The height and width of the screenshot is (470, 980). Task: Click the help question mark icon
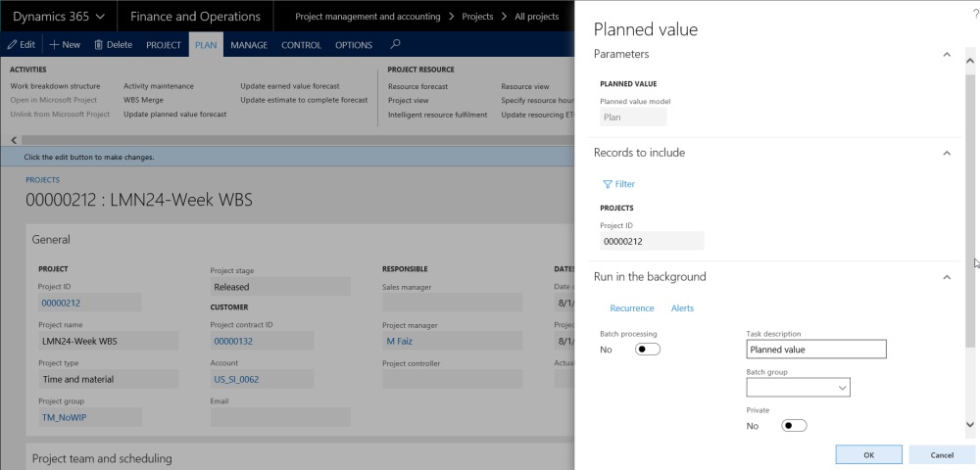point(974,11)
